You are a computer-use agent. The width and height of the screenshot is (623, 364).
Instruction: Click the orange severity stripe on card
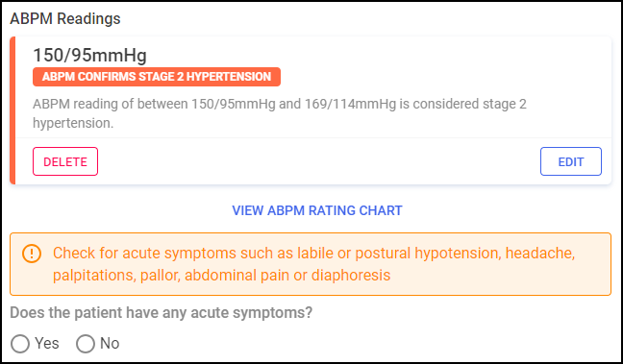tap(12, 110)
